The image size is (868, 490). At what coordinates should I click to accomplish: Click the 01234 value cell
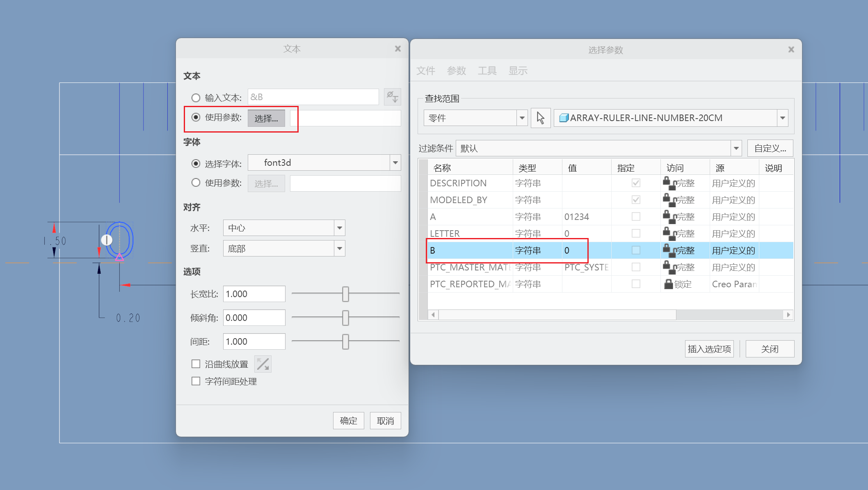click(x=587, y=217)
